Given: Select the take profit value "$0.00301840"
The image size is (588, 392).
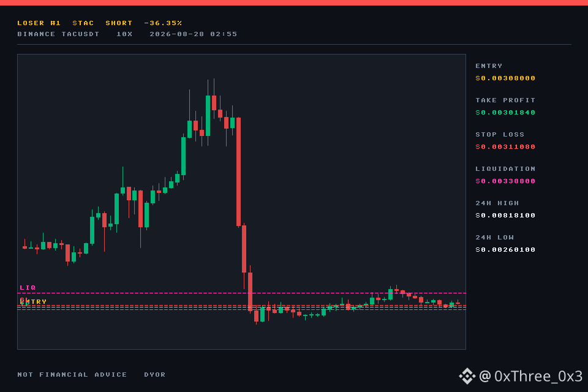Looking at the screenshot, I should tap(505, 113).
